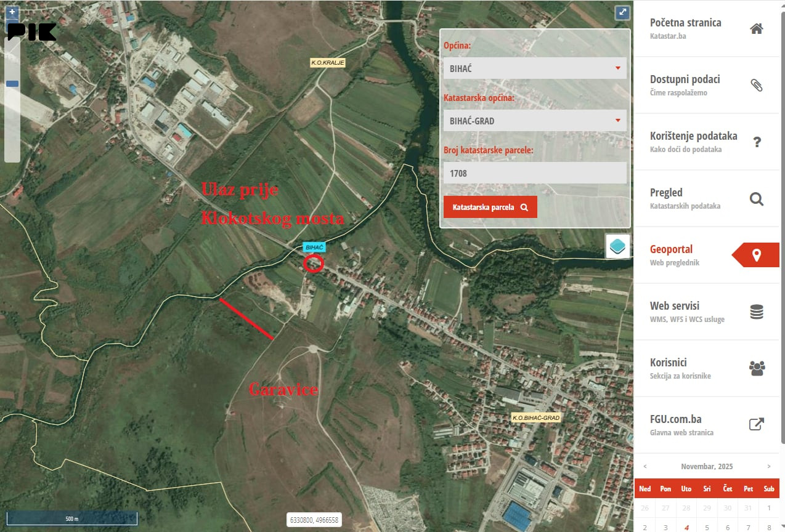Click the home icon beside Početna stranica
The height and width of the screenshot is (532, 785).
(x=757, y=28)
